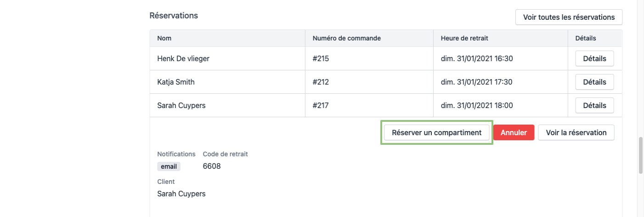
Task: Open Détails for Katja Smith's reservation
Action: 594,82
